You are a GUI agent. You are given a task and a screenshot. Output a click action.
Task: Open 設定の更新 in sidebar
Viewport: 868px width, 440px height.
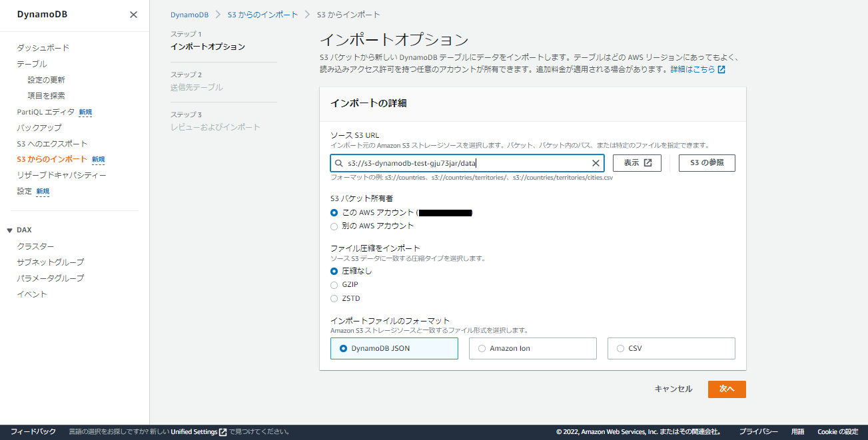[x=47, y=80]
